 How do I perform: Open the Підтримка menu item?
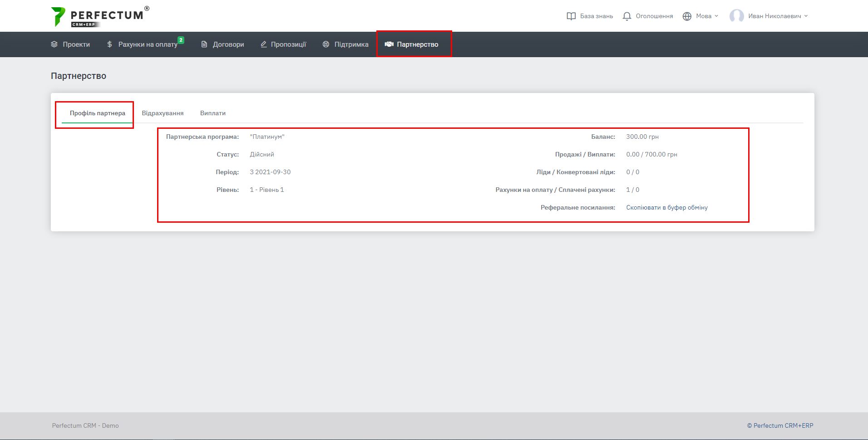351,44
